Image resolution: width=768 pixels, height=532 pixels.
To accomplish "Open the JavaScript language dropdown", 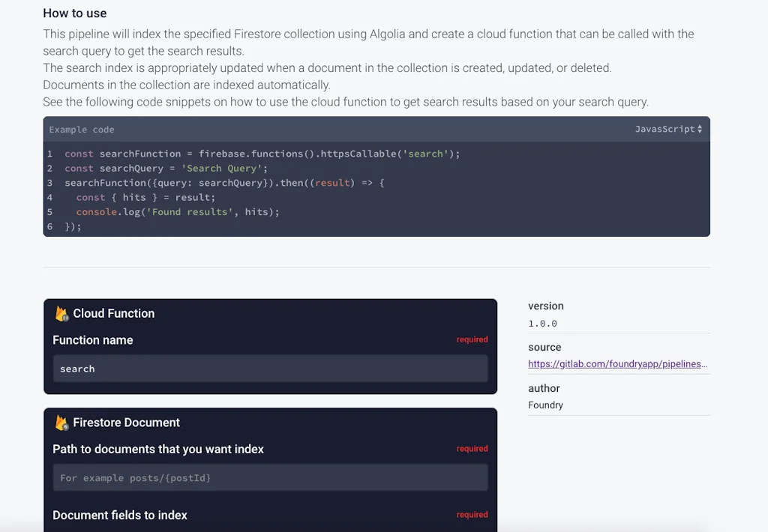I will click(668, 130).
